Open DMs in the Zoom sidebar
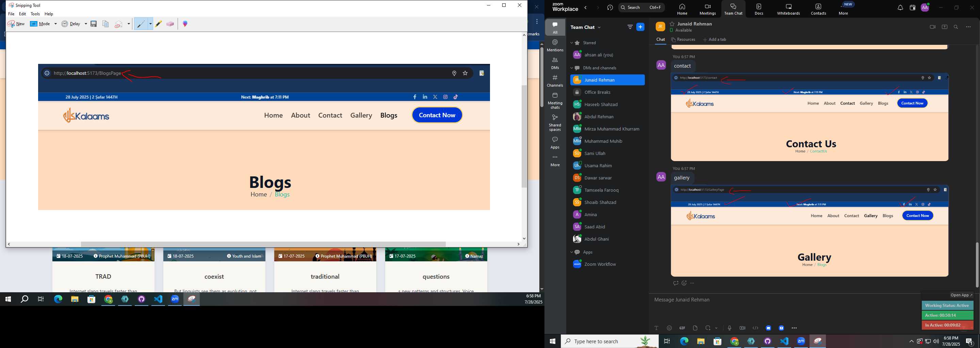 pos(555,63)
